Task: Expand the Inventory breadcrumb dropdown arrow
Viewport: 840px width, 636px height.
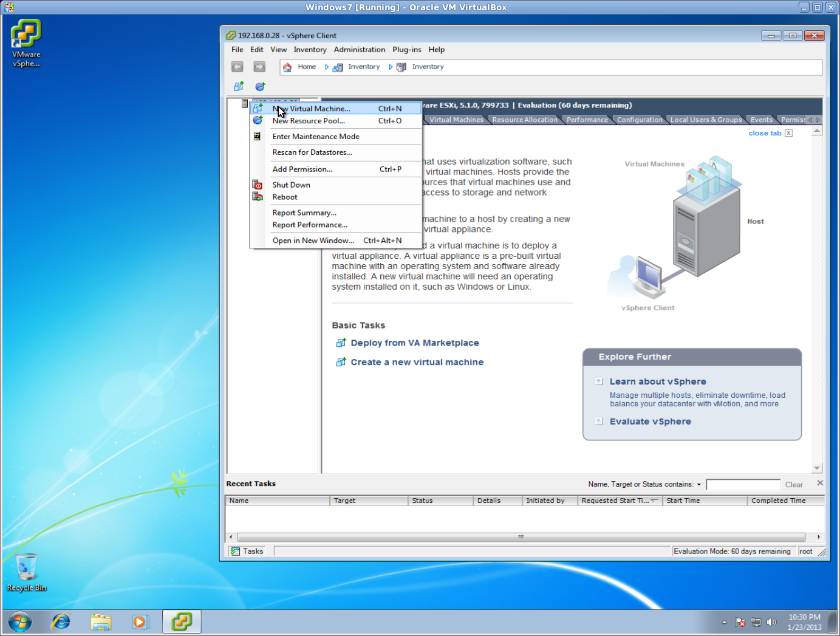Action: coord(391,67)
